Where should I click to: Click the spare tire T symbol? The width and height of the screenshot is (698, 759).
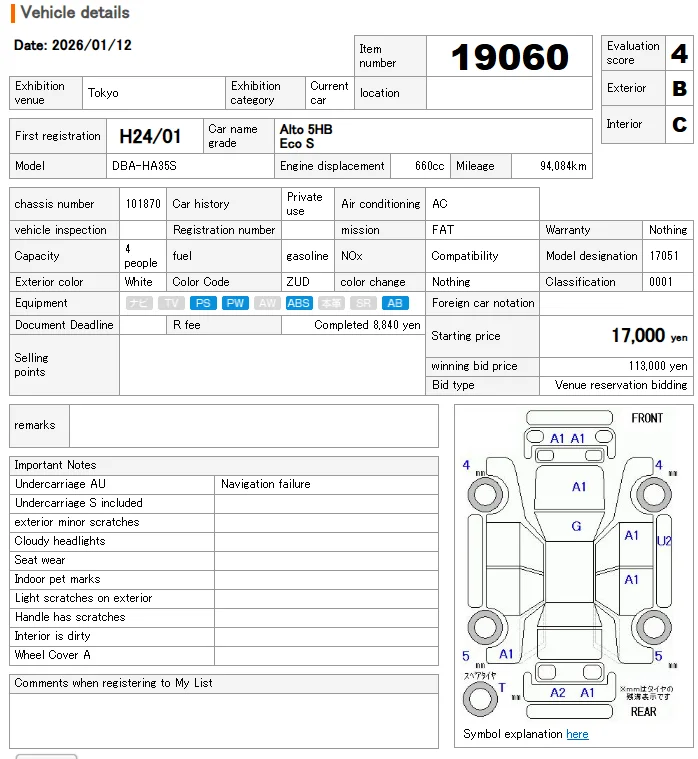(x=502, y=687)
